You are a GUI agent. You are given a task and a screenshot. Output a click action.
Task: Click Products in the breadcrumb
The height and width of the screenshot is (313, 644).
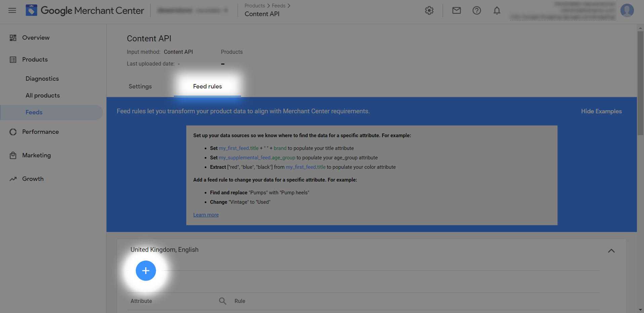[x=255, y=6]
